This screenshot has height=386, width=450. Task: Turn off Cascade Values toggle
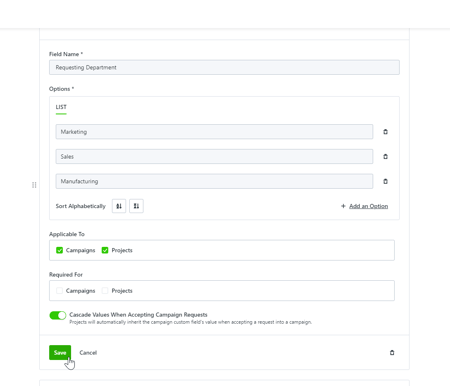click(58, 315)
